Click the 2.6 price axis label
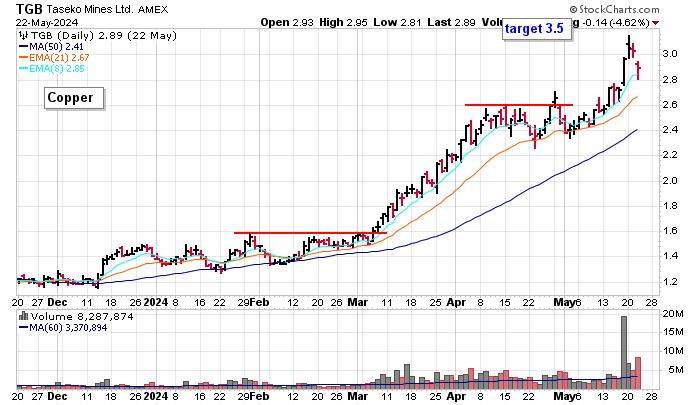The image size is (700, 405). [x=670, y=104]
